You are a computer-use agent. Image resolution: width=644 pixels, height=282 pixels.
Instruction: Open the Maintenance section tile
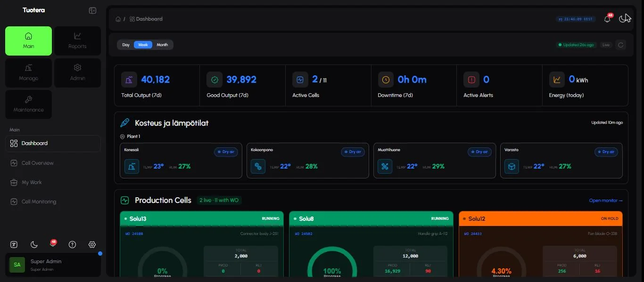pos(28,104)
